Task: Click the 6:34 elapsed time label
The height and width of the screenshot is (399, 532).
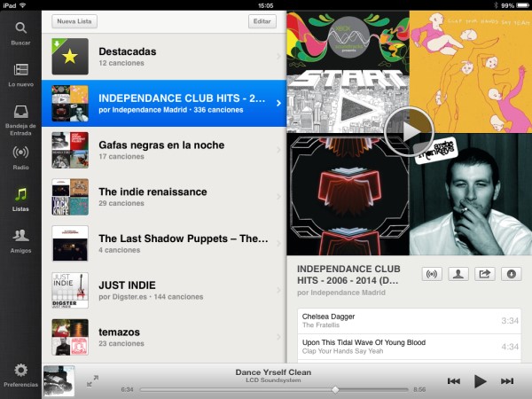Action: (127, 389)
